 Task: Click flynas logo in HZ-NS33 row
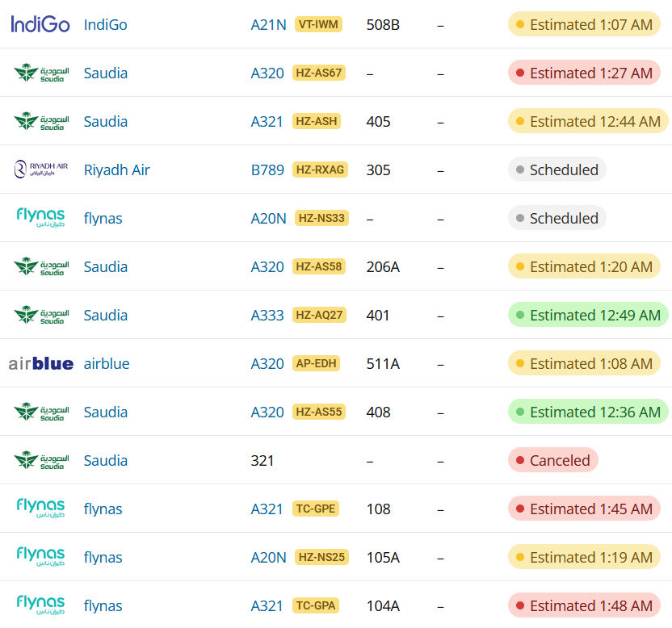pos(40,217)
